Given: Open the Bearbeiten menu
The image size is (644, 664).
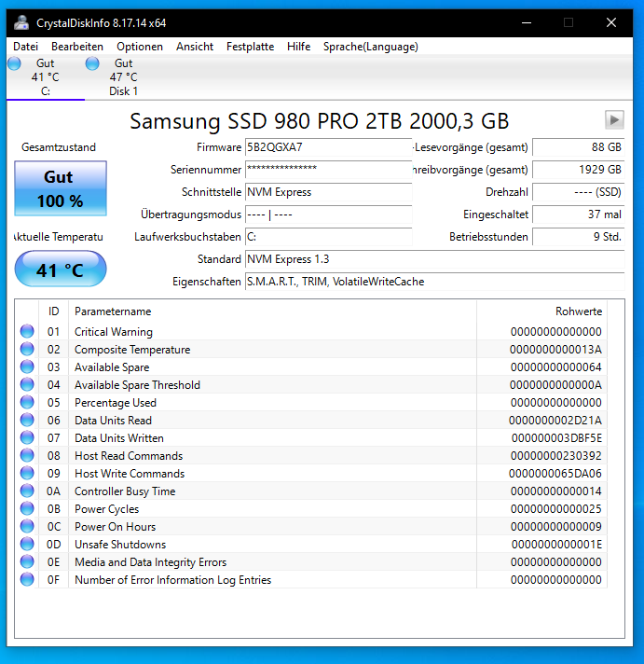Looking at the screenshot, I should tap(77, 47).
